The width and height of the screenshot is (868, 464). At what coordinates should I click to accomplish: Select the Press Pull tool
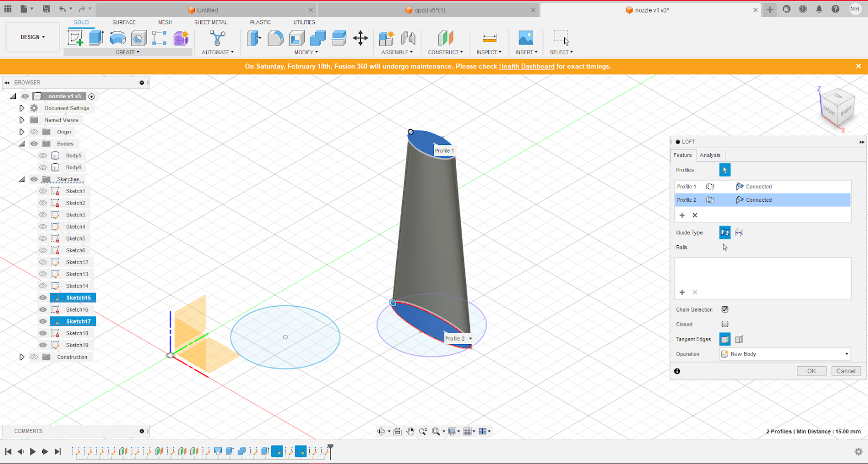click(254, 38)
